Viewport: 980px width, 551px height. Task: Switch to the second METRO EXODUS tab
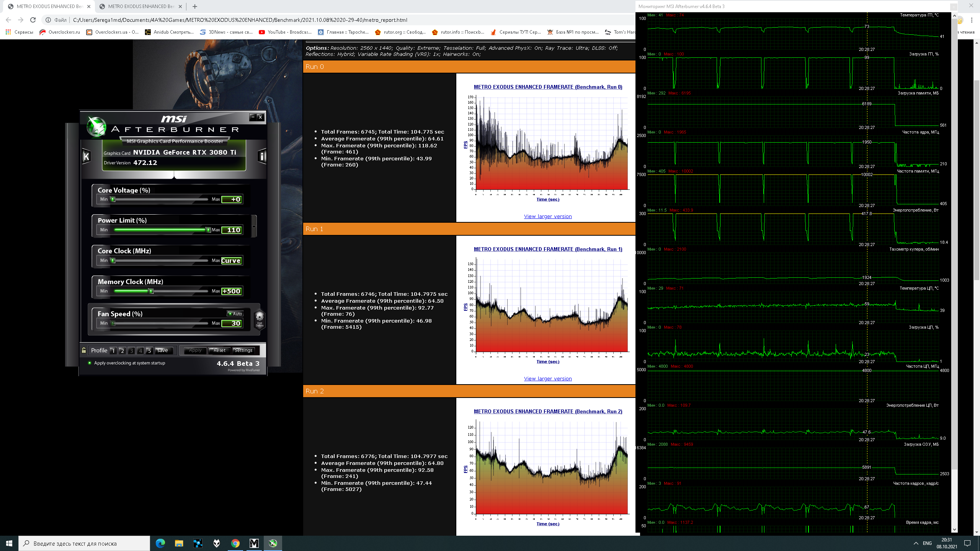click(141, 7)
